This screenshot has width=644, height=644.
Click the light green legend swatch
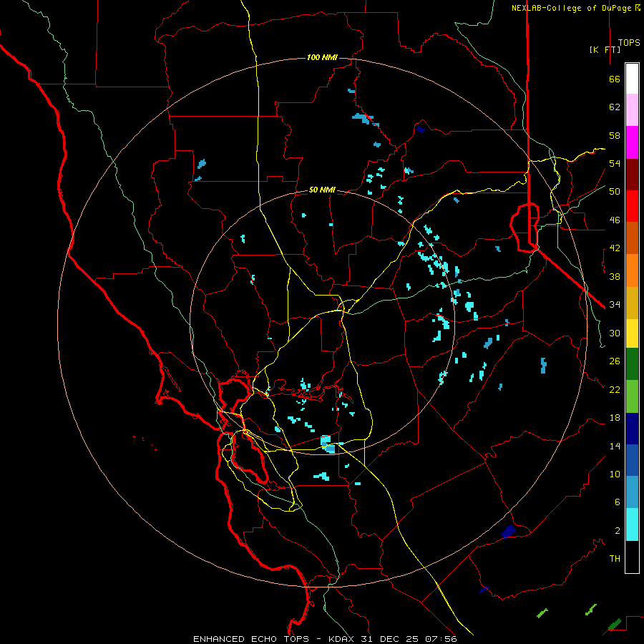(x=632, y=396)
